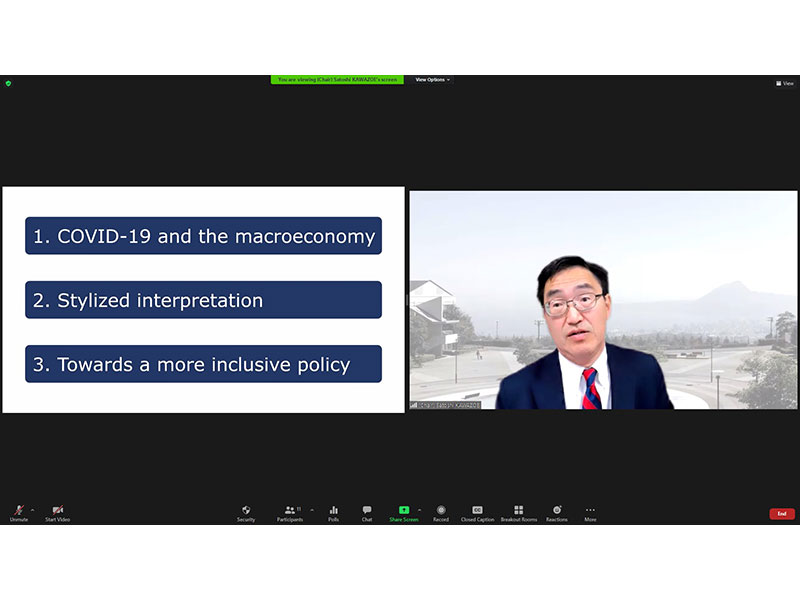This screenshot has height=600, width=800.
Task: Expand the View Options dropdown
Action: pyautogui.click(x=433, y=80)
